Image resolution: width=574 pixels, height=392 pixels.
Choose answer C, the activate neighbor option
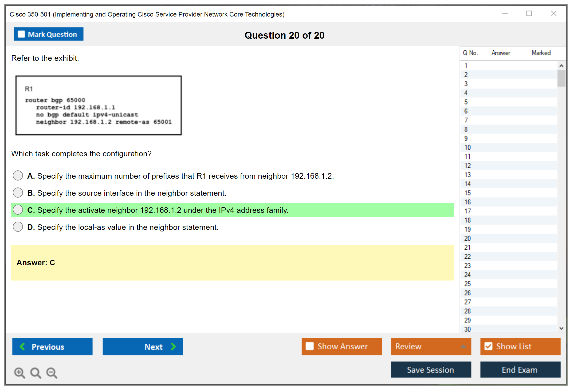tap(18, 210)
